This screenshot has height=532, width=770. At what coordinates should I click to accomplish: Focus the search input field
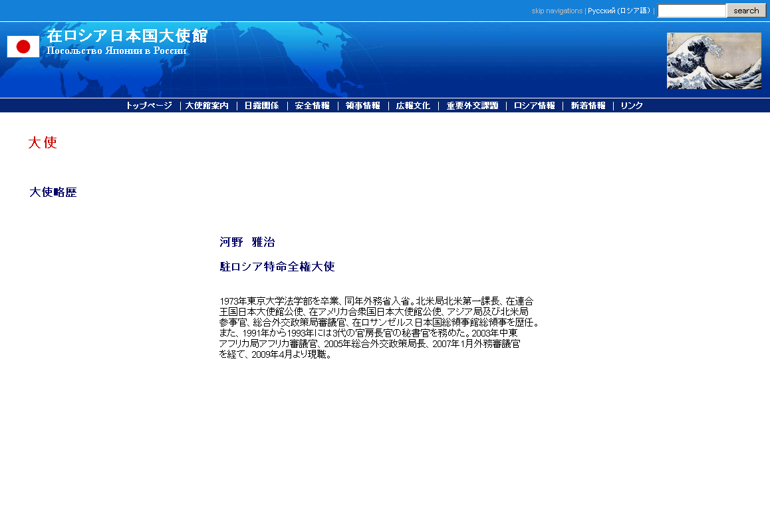pyautogui.click(x=692, y=11)
